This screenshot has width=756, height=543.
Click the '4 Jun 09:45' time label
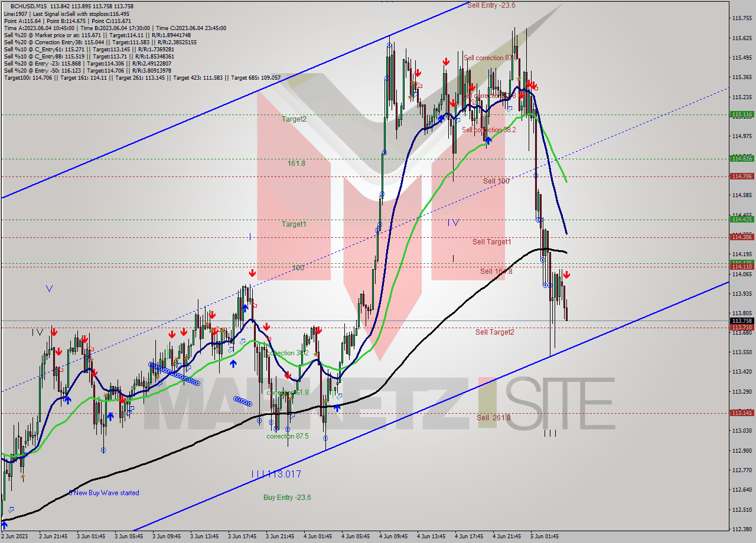394,537
